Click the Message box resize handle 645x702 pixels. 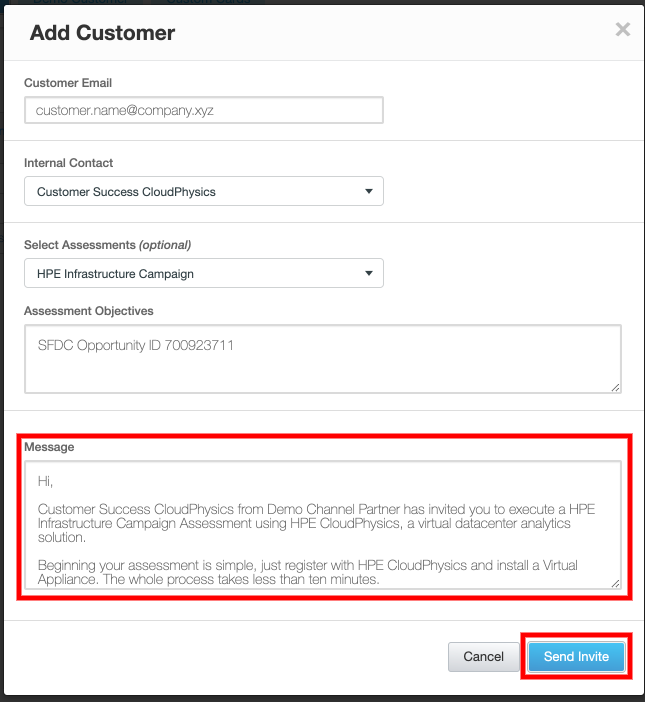tap(615, 583)
